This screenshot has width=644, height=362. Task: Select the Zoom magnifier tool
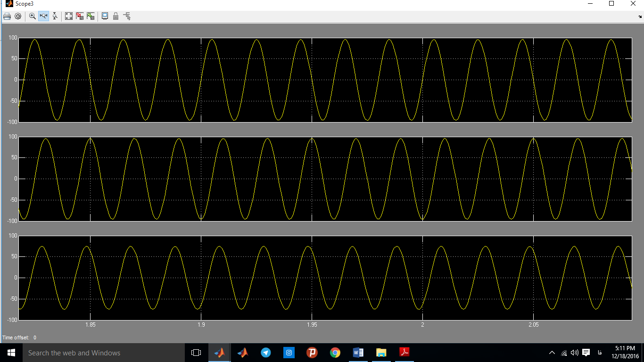(x=33, y=16)
